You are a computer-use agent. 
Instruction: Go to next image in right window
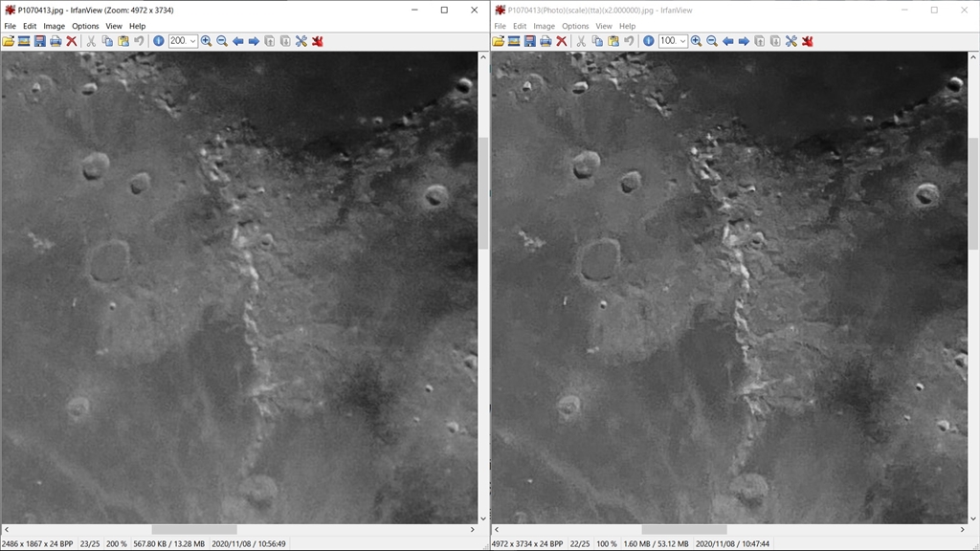[x=744, y=41]
